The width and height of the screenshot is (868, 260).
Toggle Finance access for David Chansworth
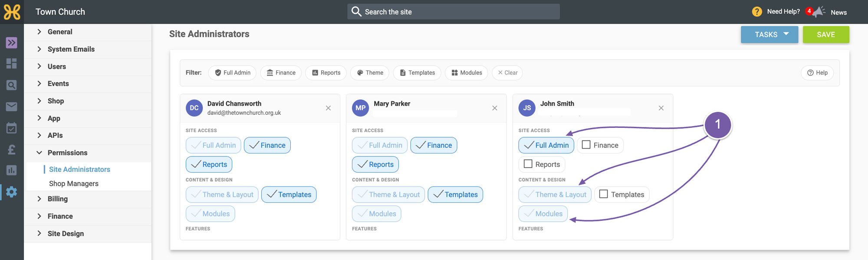(267, 145)
